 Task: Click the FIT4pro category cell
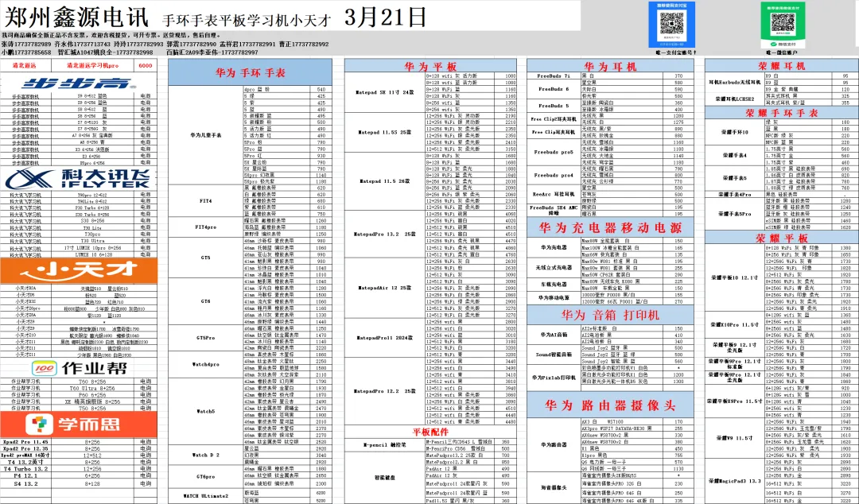click(x=206, y=227)
